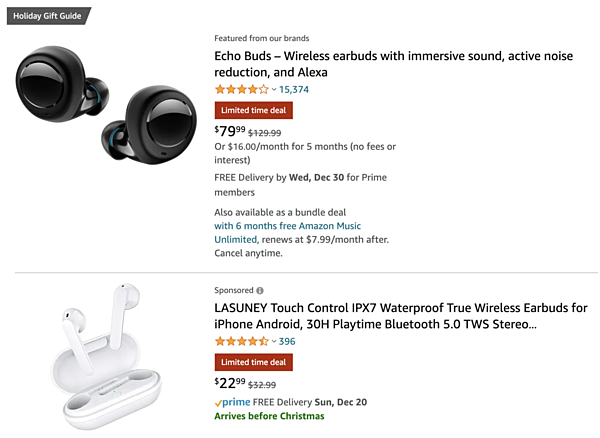Screen dimensions: 600x438
Task: Open the Echo Buds product title
Action: (378, 64)
